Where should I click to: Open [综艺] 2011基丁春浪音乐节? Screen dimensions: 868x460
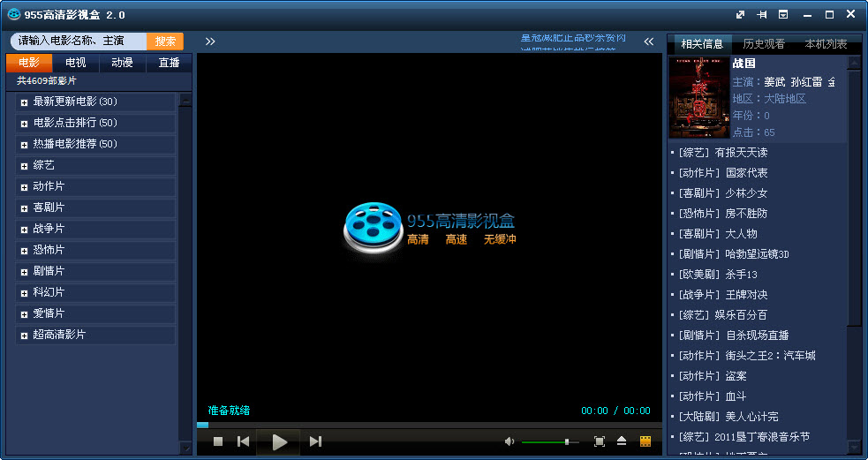click(x=744, y=437)
